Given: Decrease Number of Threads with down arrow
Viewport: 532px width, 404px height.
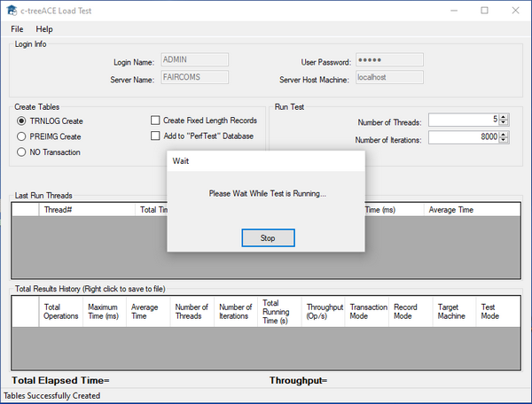Looking at the screenshot, I should tap(504, 122).
